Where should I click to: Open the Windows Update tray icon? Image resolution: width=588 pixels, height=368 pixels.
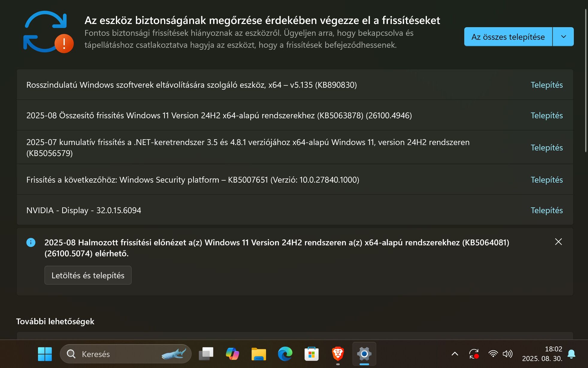click(474, 354)
